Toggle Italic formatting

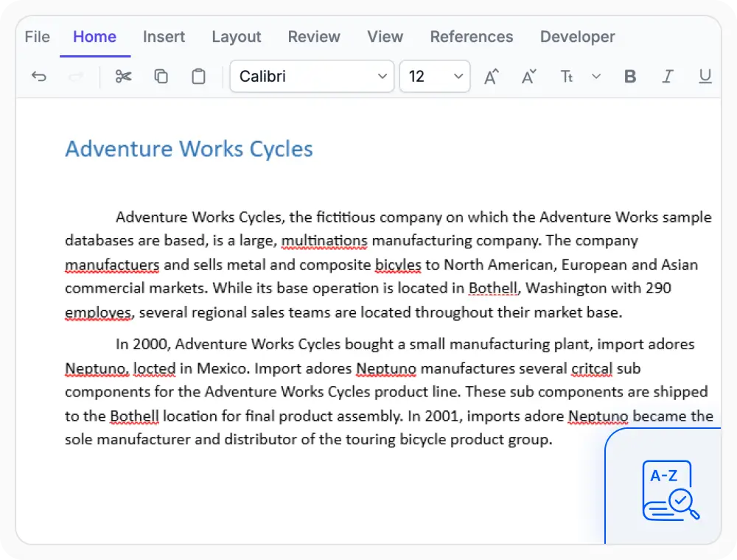click(668, 76)
